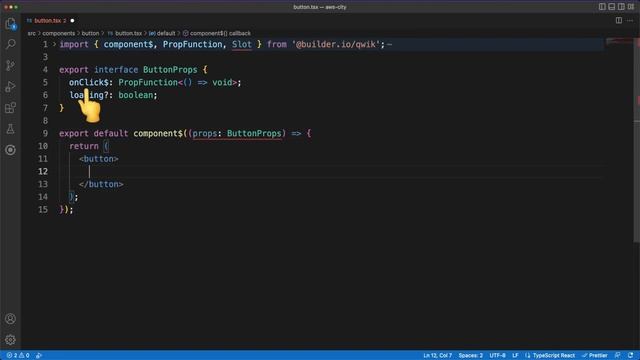Click the closing </button> tag

(101, 184)
